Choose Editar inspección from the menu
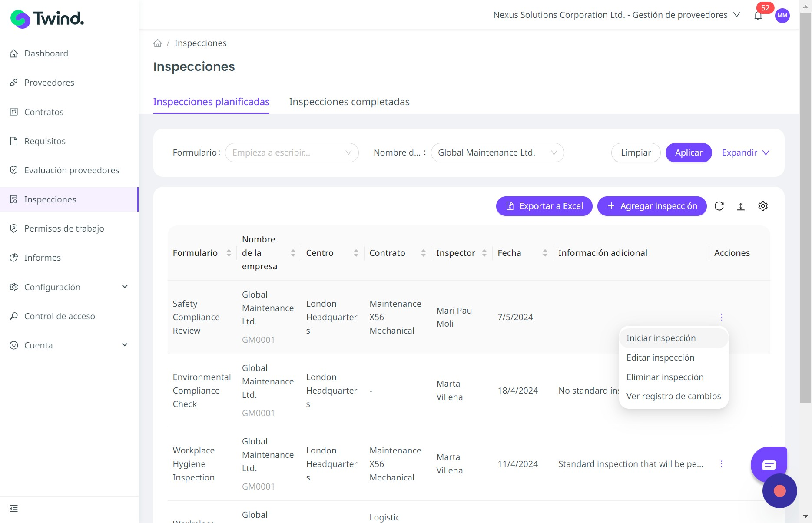The image size is (812, 523). click(x=673, y=357)
